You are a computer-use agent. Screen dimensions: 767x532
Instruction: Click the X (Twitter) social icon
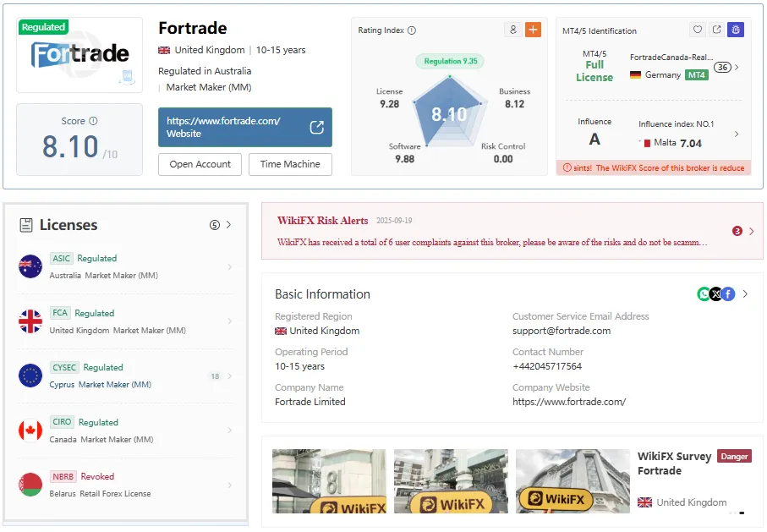click(x=715, y=294)
